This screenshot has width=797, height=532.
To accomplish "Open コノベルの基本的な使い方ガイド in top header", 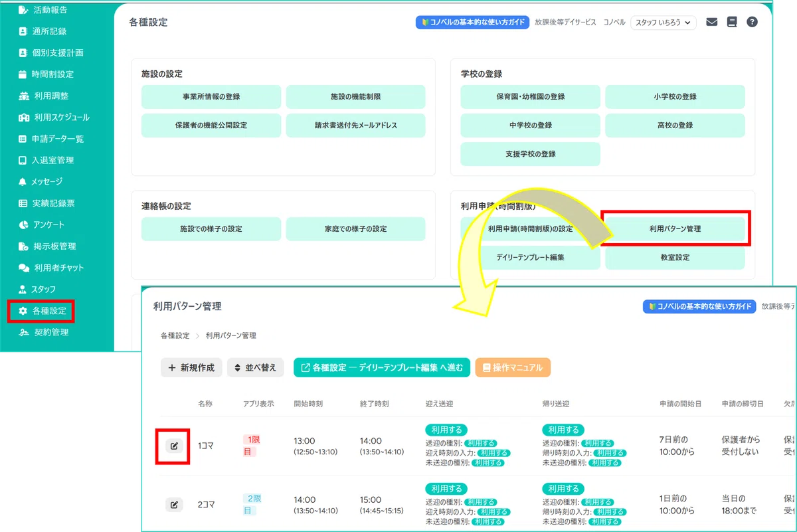I will point(472,22).
